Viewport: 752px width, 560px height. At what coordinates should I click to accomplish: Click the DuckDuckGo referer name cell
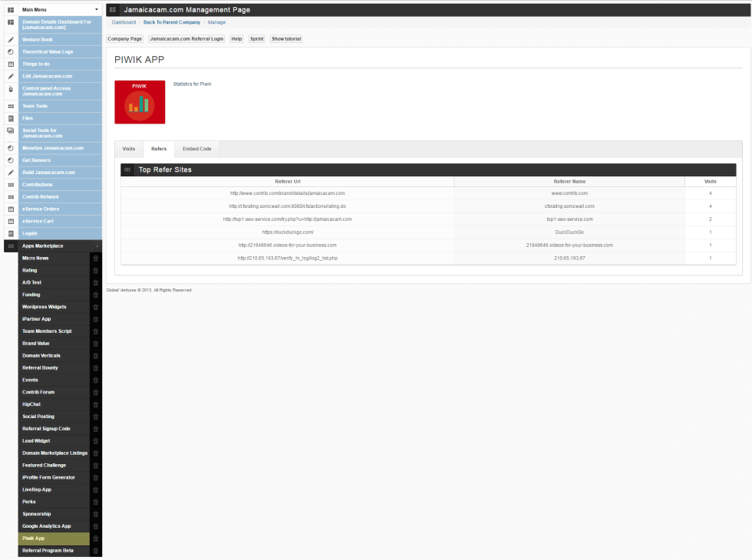pyautogui.click(x=569, y=232)
